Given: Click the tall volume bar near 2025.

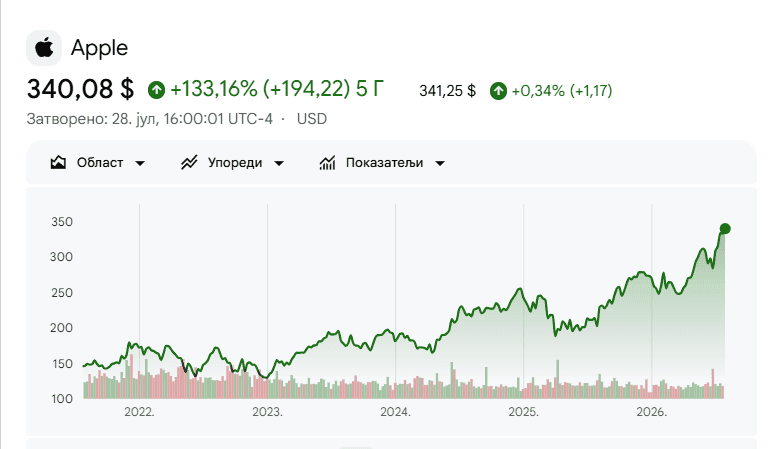Looking at the screenshot, I should click(x=558, y=379).
